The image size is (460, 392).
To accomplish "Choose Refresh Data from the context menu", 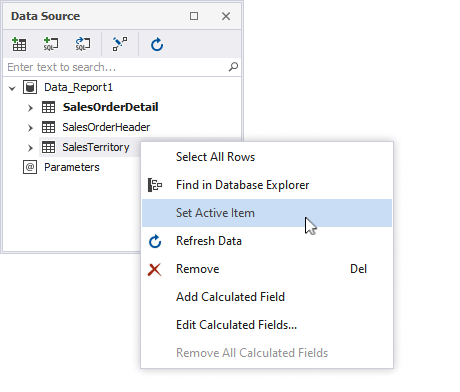I will point(267,241).
